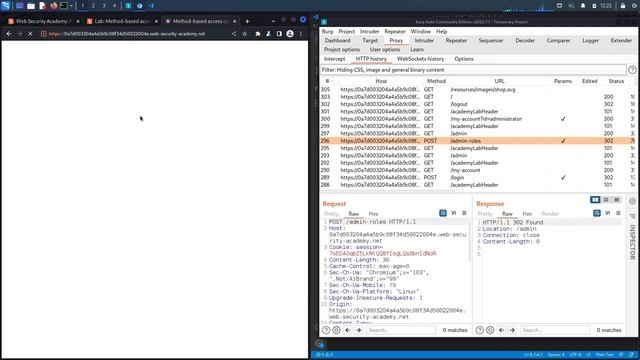The height and width of the screenshot is (360, 640).
Task: Click the response search field
Action: coord(554,330)
